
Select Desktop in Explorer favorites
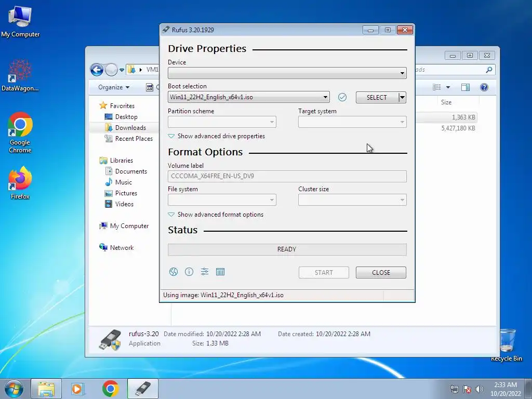tap(121, 117)
